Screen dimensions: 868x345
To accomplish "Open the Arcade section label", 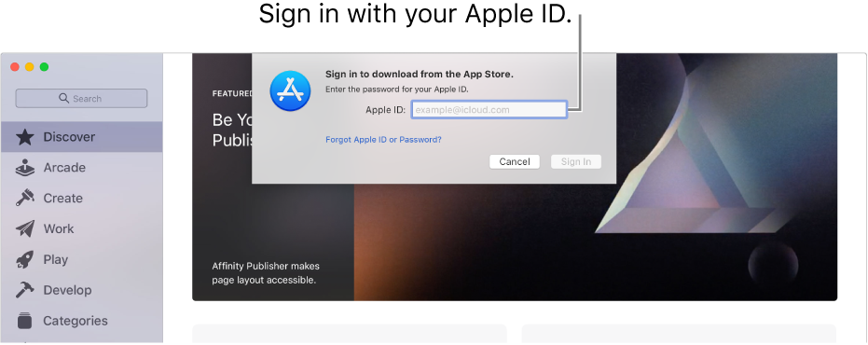I will click(x=64, y=167).
